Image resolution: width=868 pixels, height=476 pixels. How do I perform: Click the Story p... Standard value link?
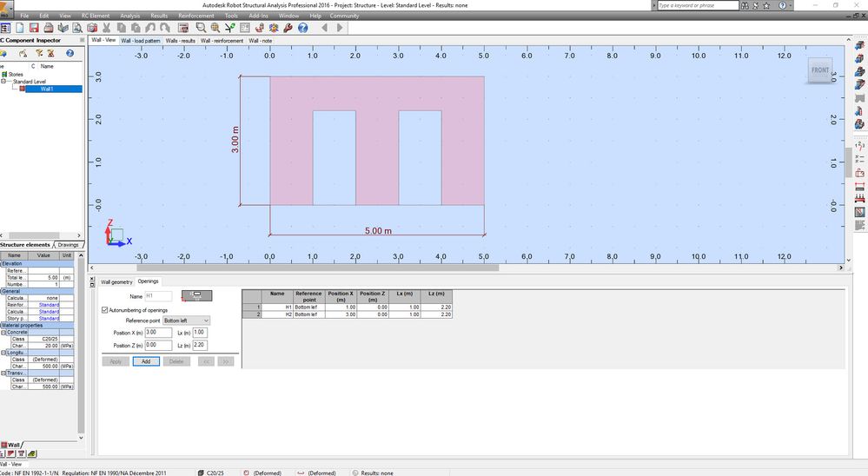(50, 319)
